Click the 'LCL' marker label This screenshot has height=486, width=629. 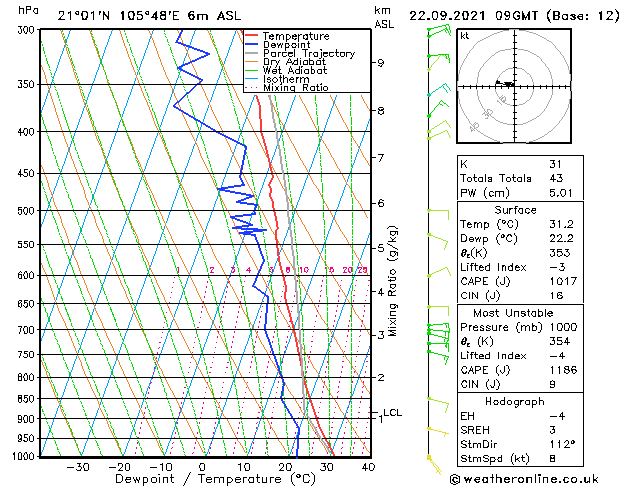click(x=392, y=413)
